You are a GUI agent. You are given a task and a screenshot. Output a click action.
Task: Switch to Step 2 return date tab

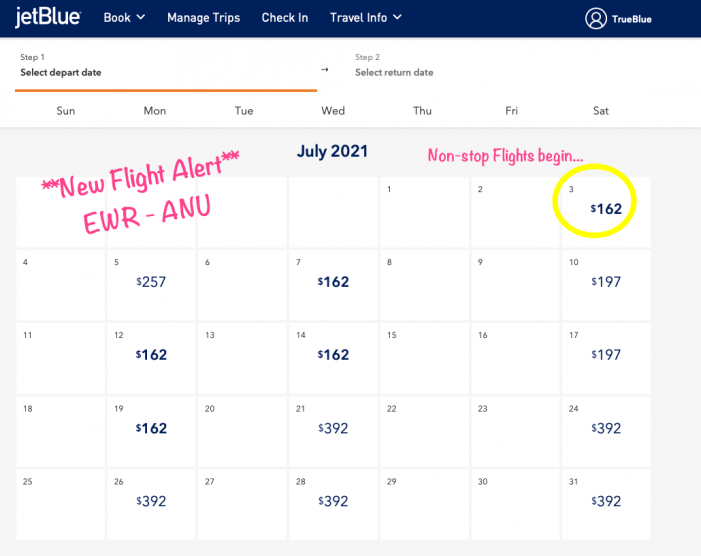point(500,66)
